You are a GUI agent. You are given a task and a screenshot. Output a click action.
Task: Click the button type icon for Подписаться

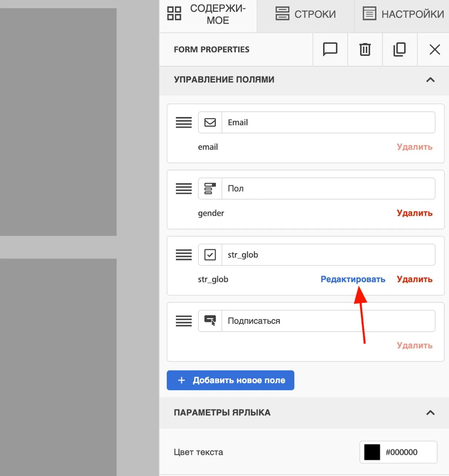210,321
